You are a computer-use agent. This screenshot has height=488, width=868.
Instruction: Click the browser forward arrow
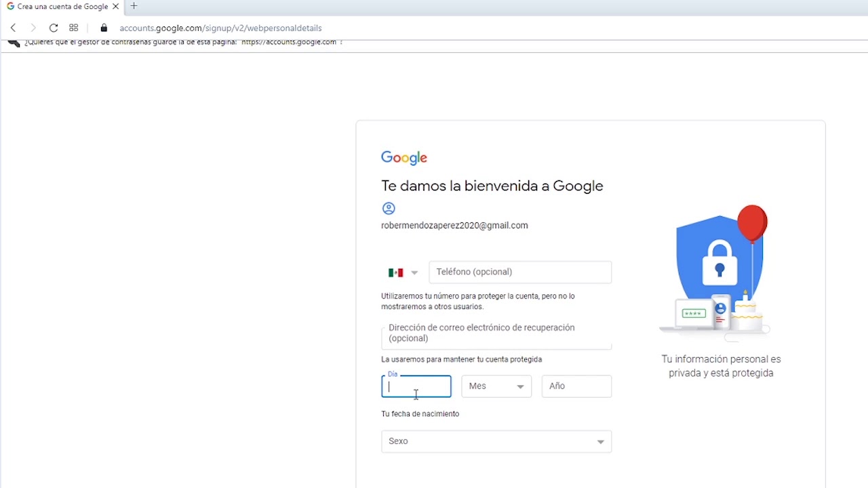[x=33, y=28]
